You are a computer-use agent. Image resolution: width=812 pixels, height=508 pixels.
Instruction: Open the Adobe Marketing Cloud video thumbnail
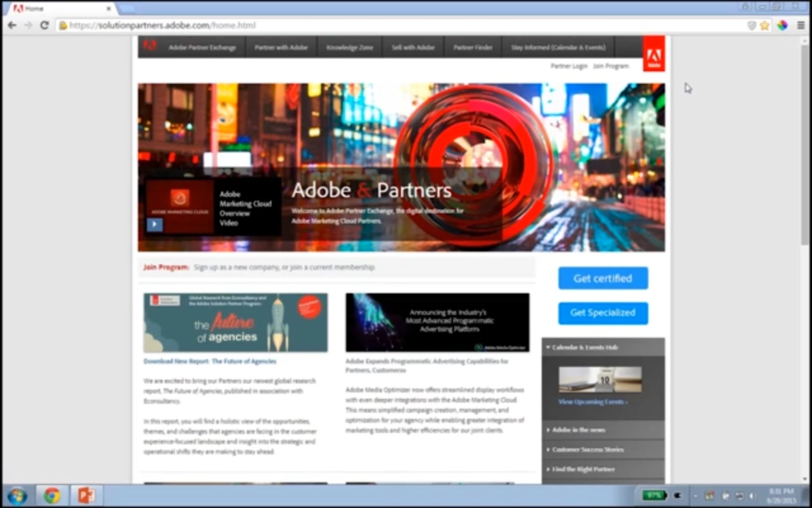(x=180, y=207)
